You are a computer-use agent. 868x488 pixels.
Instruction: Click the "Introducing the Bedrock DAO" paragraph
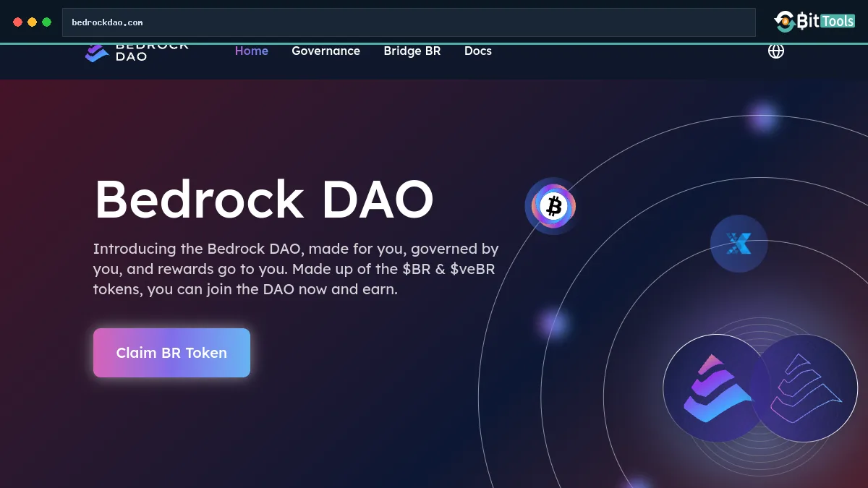296,269
